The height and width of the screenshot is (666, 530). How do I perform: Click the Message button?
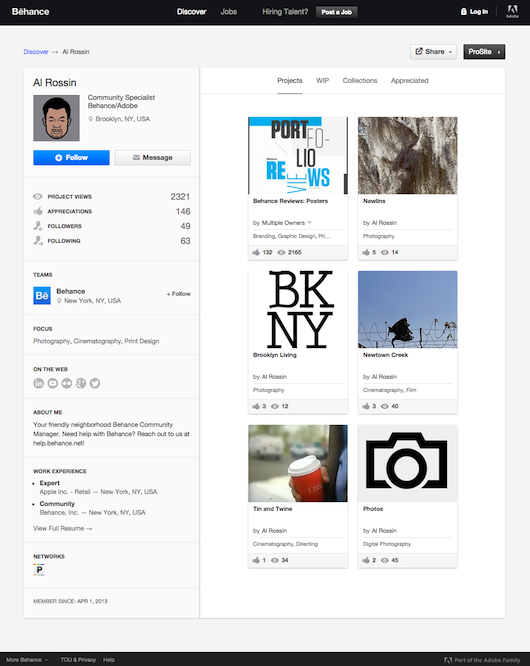(x=152, y=158)
